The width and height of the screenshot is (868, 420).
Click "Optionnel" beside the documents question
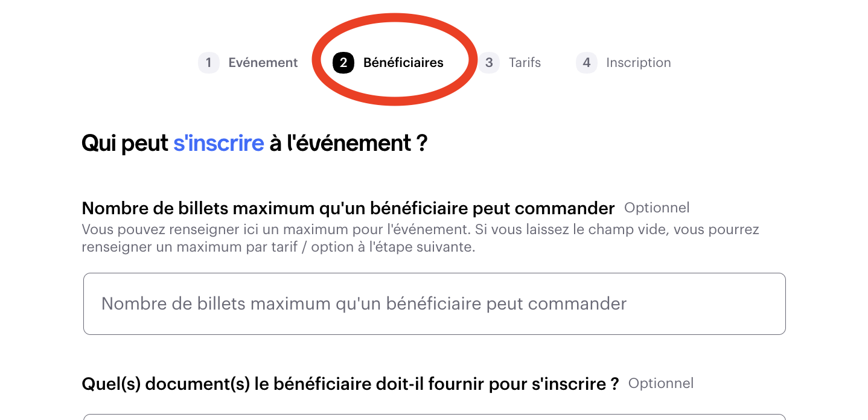pos(661,383)
